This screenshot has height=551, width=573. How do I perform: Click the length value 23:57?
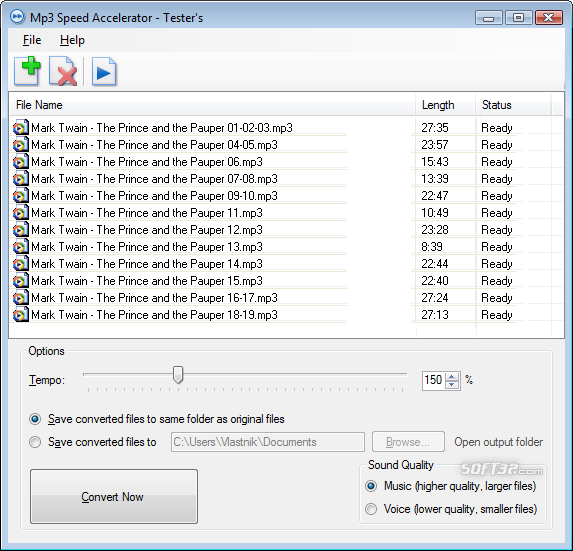click(435, 145)
